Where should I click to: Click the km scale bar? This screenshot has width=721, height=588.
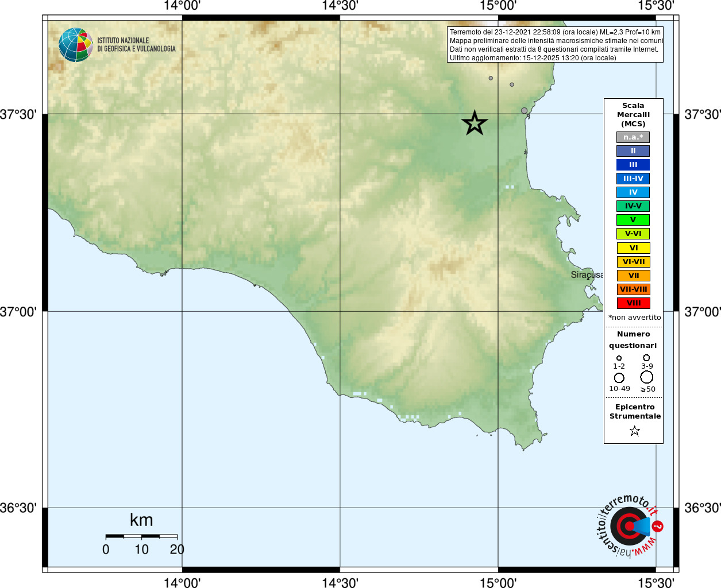(x=141, y=536)
